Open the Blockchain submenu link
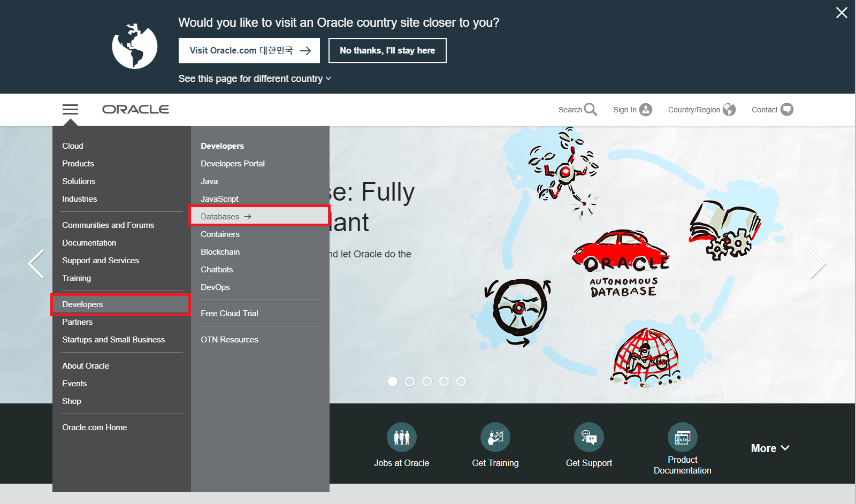The image size is (856, 504). tap(220, 251)
